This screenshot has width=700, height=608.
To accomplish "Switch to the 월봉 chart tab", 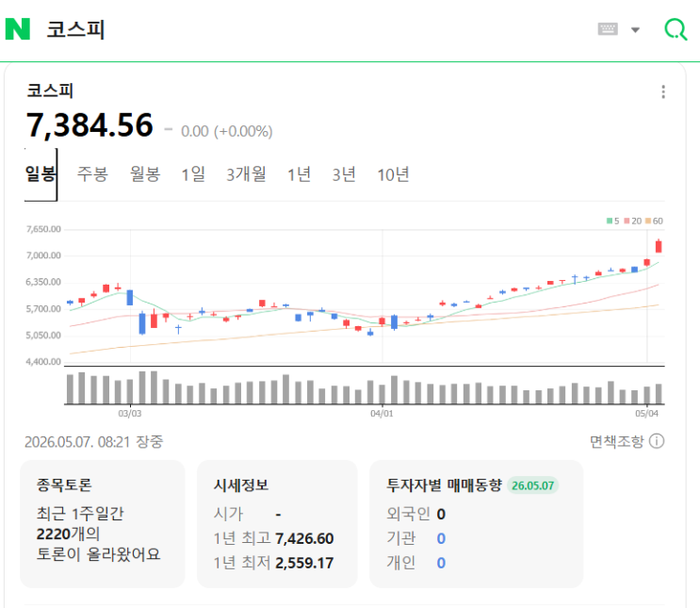I will (x=145, y=174).
